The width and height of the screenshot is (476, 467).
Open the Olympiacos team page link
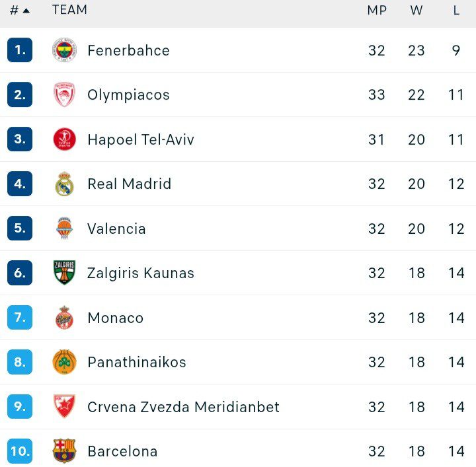(128, 95)
